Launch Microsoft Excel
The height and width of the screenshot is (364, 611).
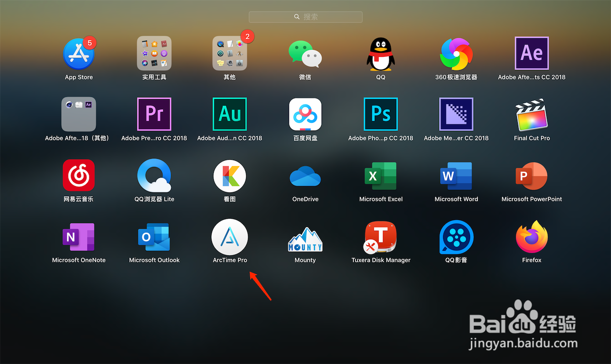click(381, 175)
